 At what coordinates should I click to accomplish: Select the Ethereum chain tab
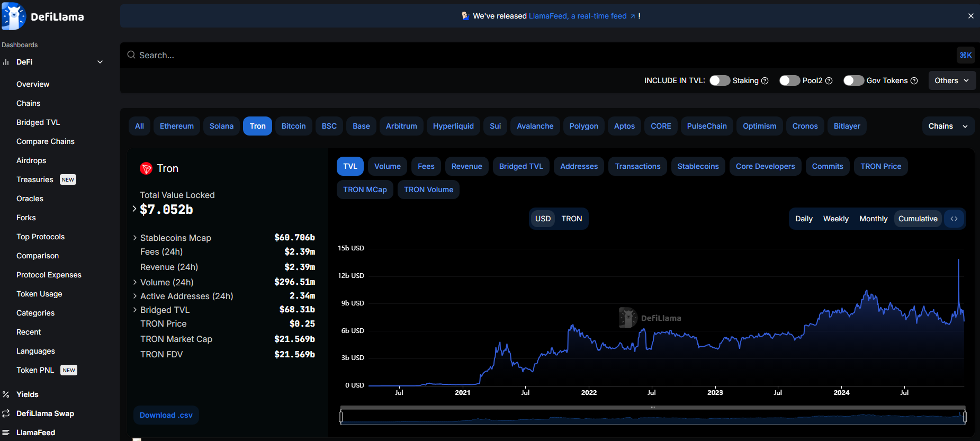click(x=177, y=126)
